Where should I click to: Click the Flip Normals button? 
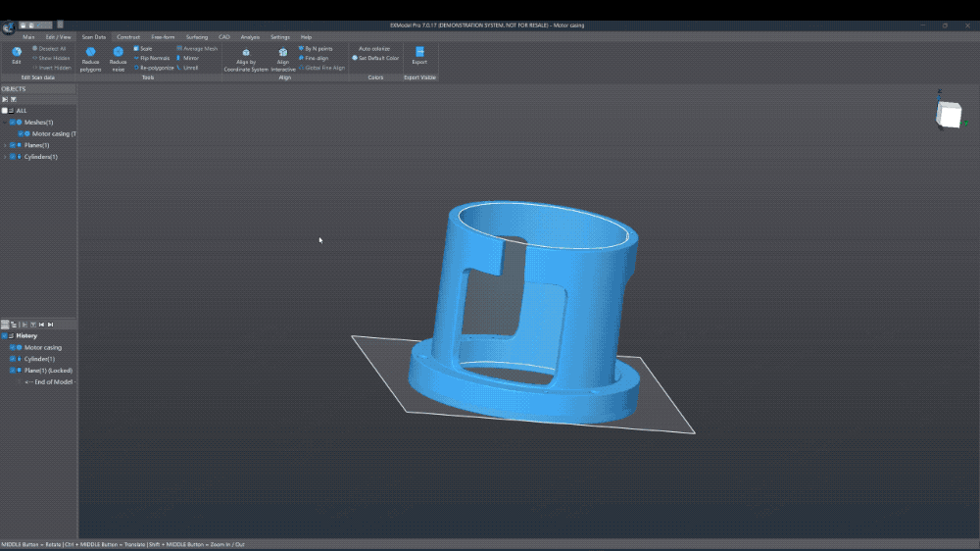point(154,58)
